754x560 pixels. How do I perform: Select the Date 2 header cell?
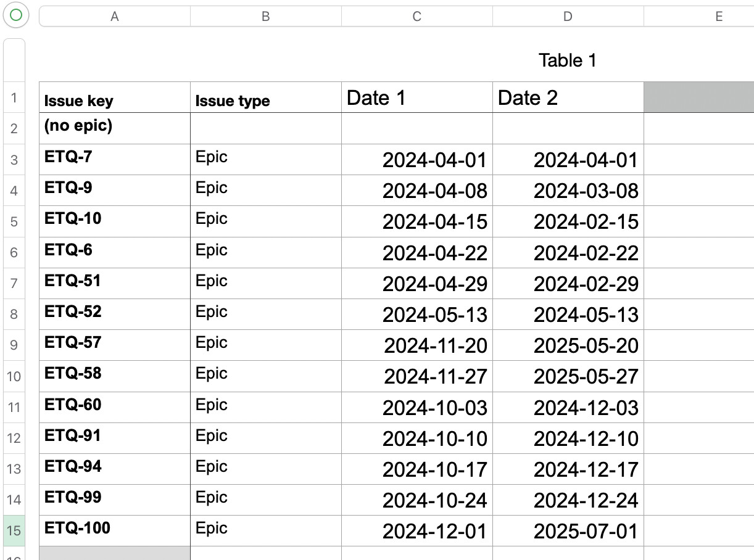[x=568, y=97]
